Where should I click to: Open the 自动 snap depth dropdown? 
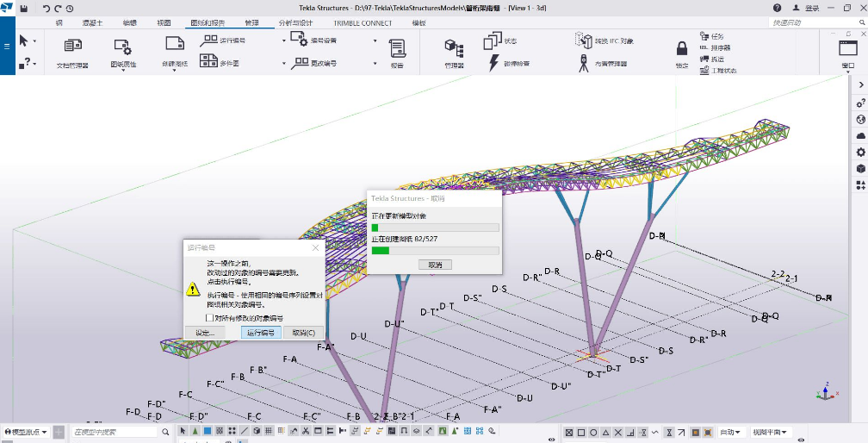[730, 432]
